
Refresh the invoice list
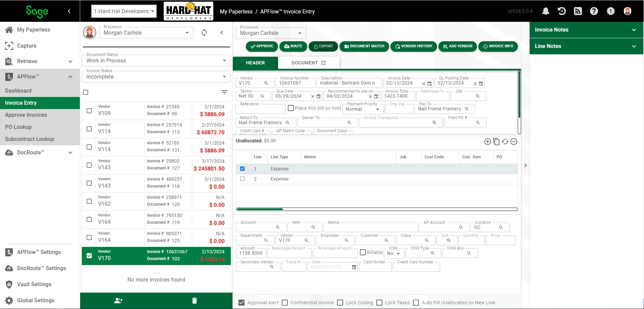(204, 33)
